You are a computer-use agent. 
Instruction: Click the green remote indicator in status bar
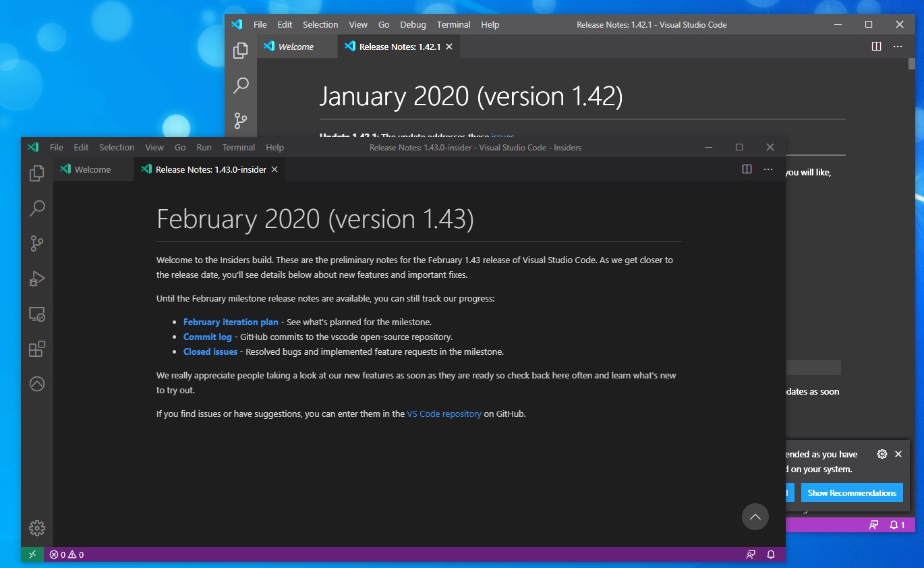point(32,554)
